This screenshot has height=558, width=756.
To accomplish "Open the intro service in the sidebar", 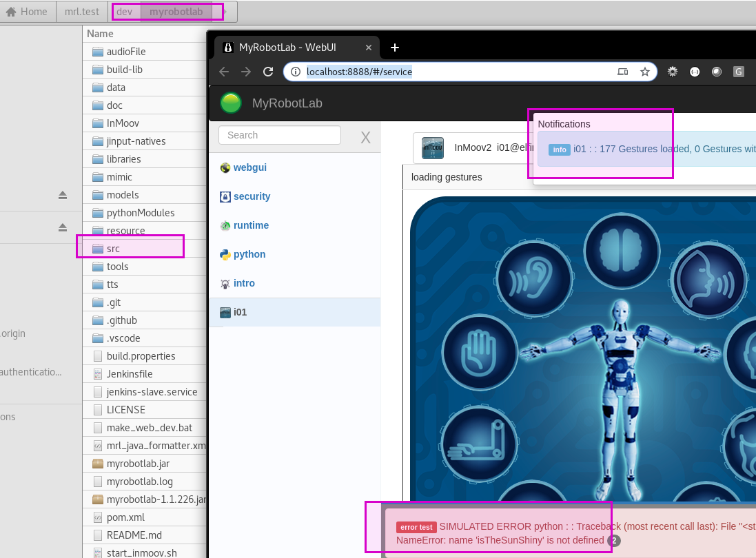I will tap(244, 283).
